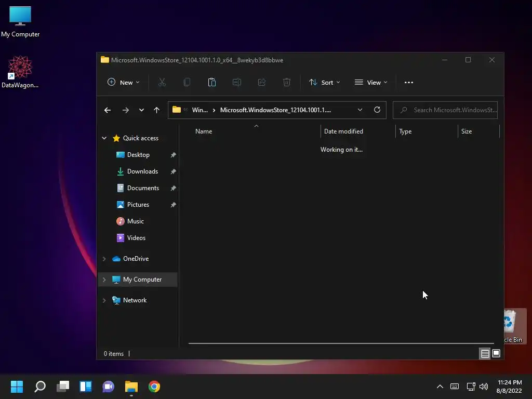Viewport: 532px width, 399px height.
Task: Open the Windows Start menu
Action: click(x=17, y=387)
